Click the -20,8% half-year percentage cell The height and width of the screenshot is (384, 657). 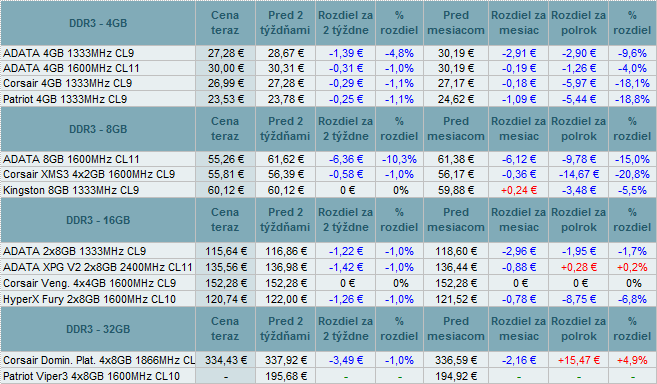tap(632, 174)
